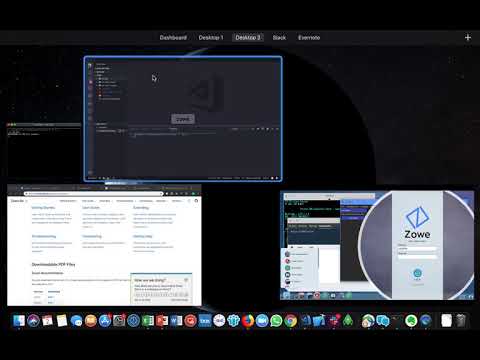
Task: Launch Microsoft PowerPoint from the dock
Action: coord(162,321)
